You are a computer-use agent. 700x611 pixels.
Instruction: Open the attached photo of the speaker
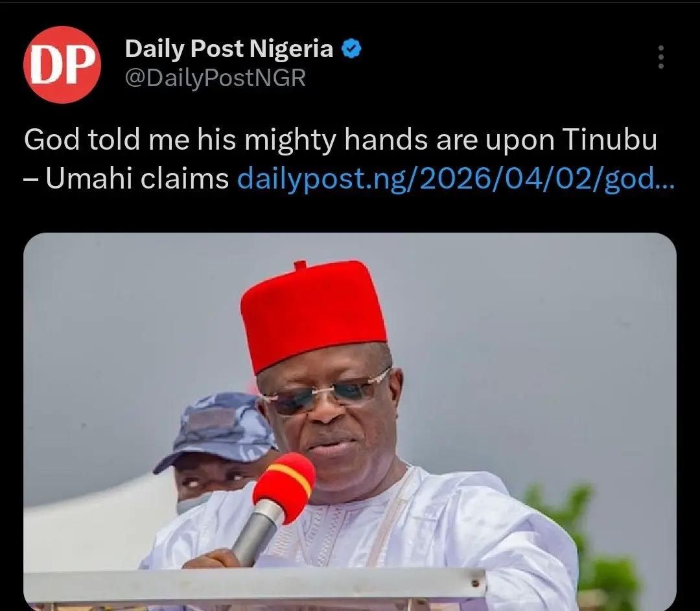coord(350,421)
